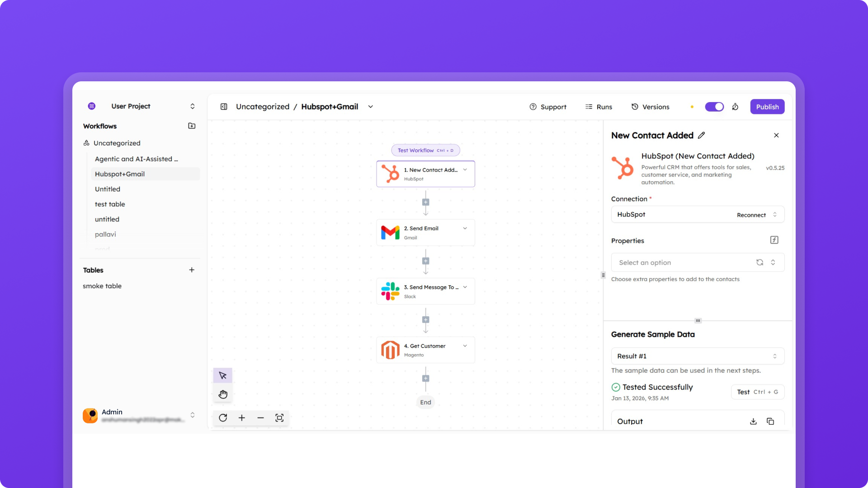Switch to the hand pan tool

click(x=222, y=394)
